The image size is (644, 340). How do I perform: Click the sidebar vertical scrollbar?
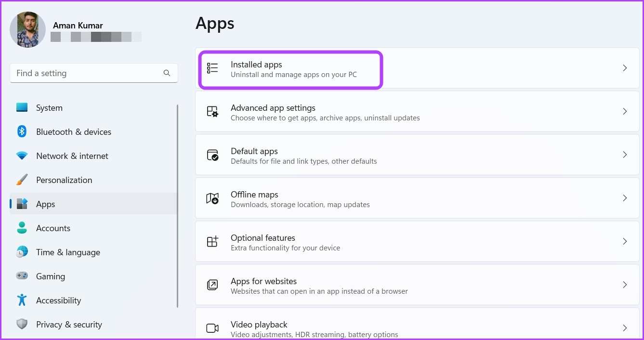(178, 206)
